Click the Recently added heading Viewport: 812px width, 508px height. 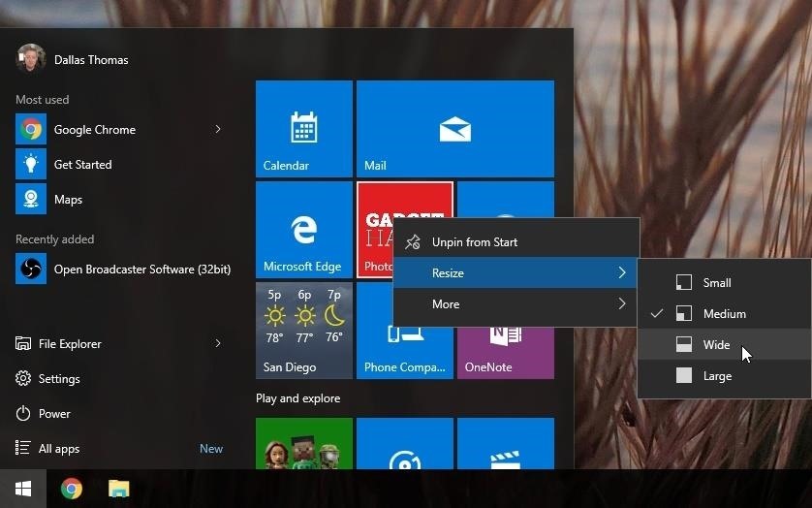[x=55, y=238]
